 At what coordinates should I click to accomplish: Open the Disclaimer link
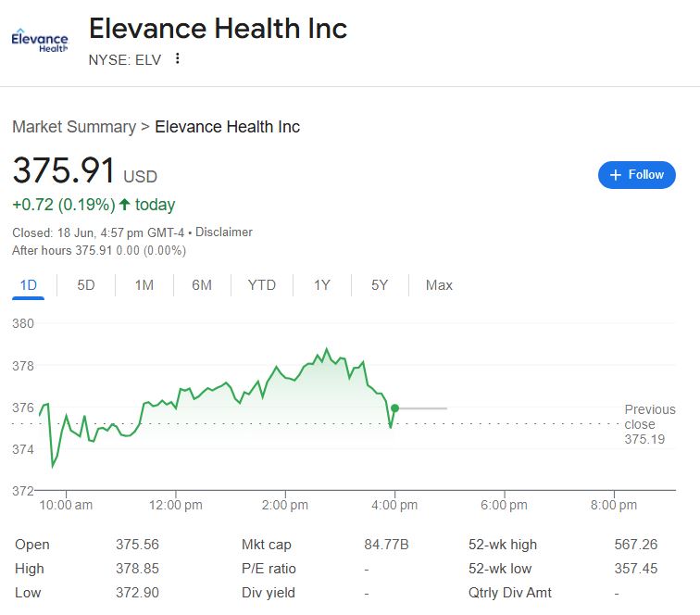224,232
